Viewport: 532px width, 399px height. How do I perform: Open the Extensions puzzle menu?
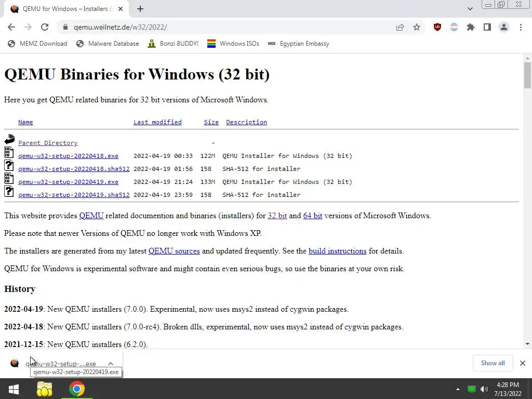click(x=471, y=27)
